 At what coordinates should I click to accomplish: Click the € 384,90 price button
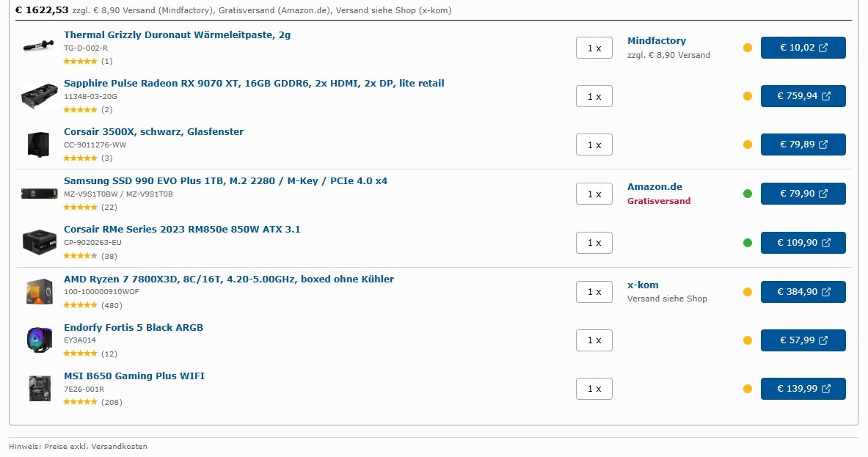click(803, 291)
